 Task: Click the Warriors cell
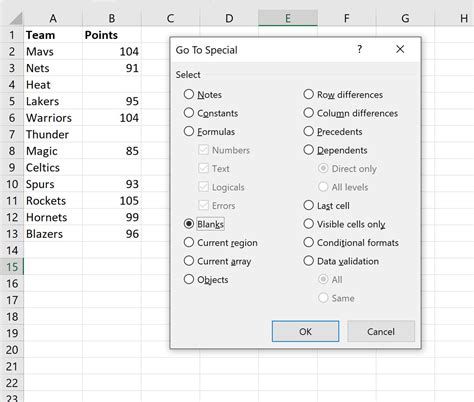tap(53, 118)
